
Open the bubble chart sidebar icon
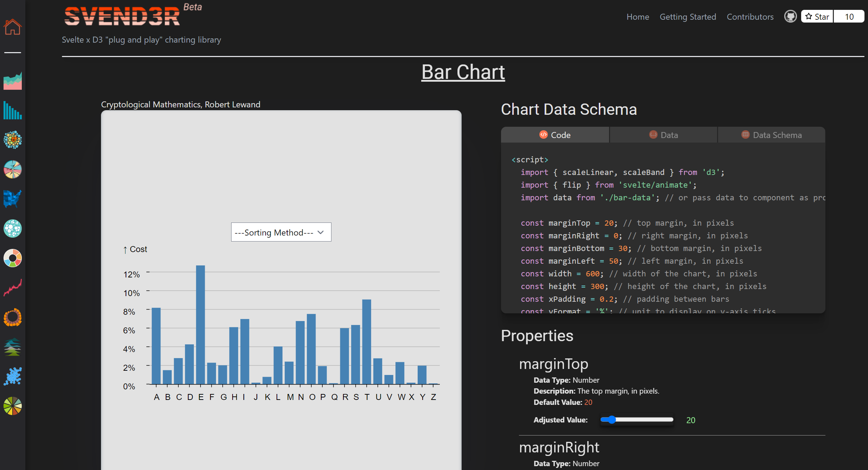pos(13,140)
